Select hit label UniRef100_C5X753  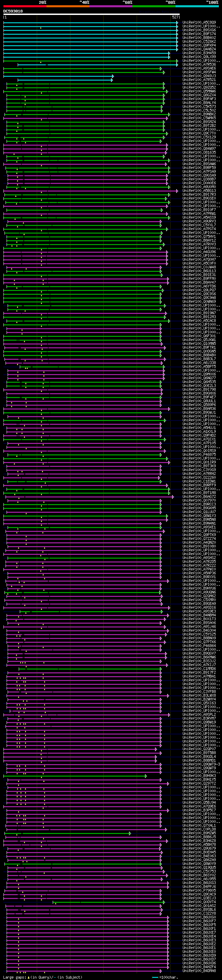pos(199,872)
